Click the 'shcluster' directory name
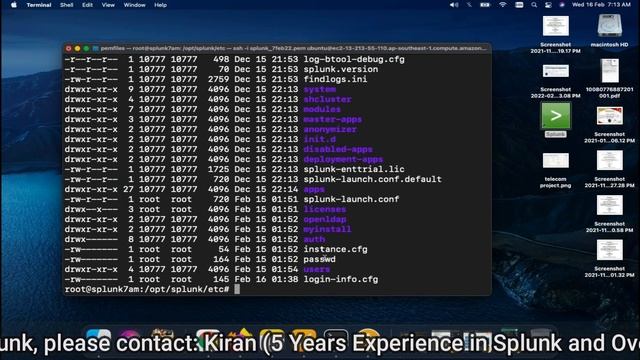The image size is (640, 360). coord(327,99)
